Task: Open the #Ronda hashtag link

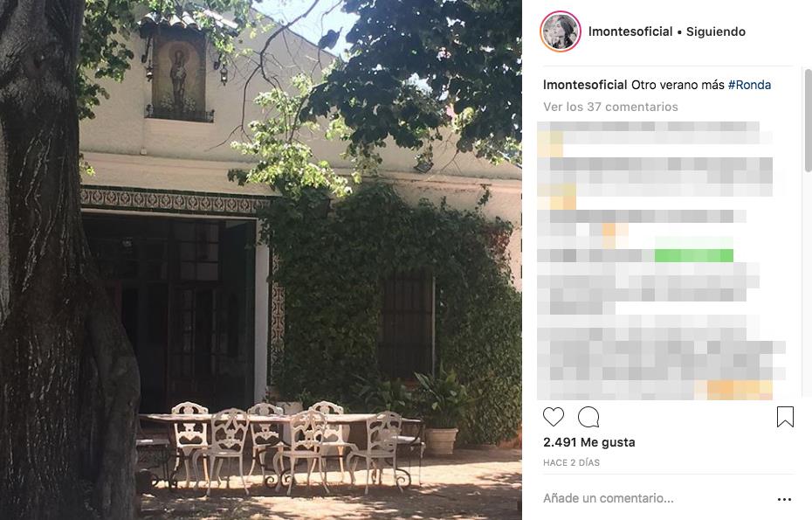Action: click(749, 85)
